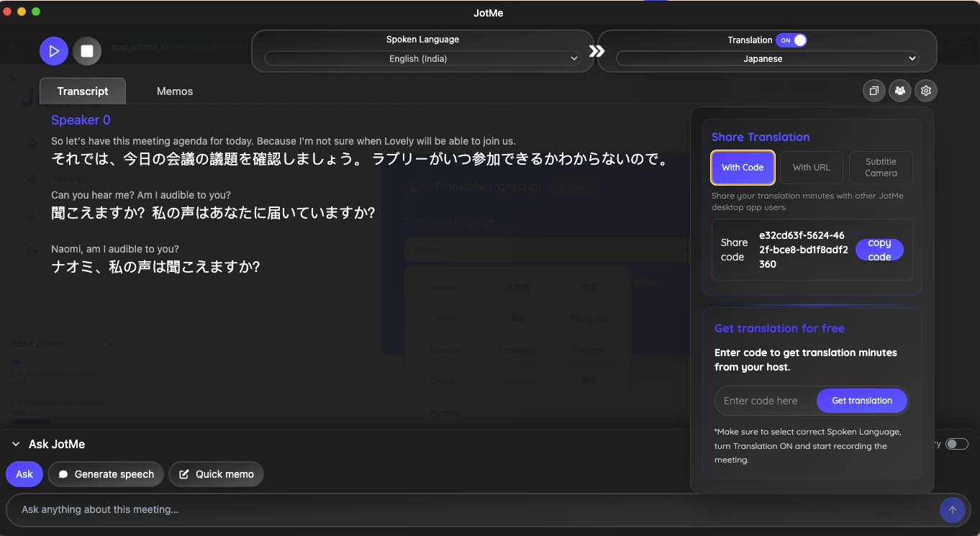Click the share code text e32cd63f
Image resolution: width=980 pixels, height=536 pixels.
[803, 250]
